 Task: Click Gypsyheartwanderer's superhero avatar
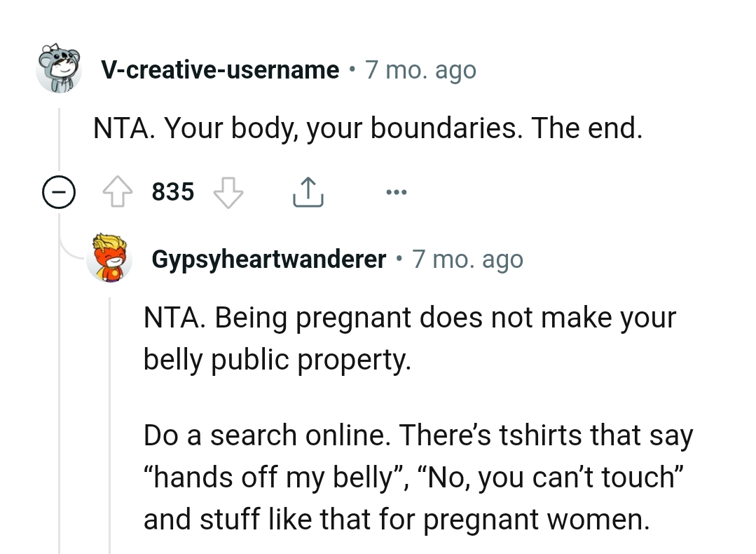[110, 258]
